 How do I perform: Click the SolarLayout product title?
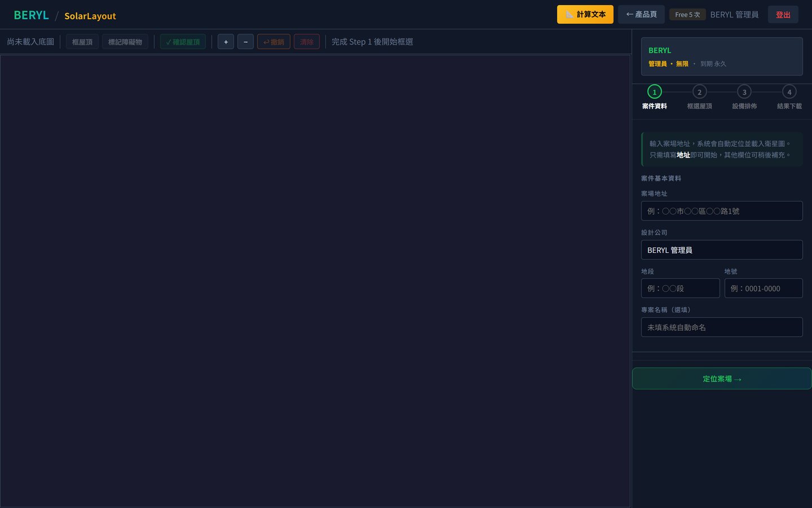pos(90,16)
